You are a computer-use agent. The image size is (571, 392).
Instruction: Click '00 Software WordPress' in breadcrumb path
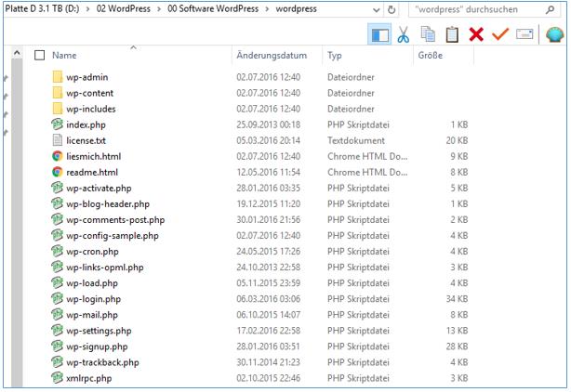point(213,8)
